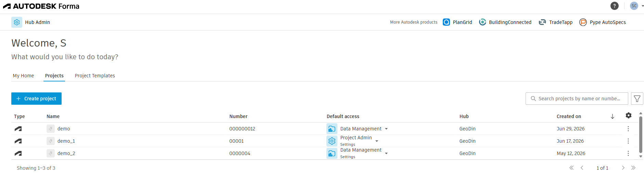The image size is (644, 179).
Task: Open the demo project
Action: tap(64, 129)
